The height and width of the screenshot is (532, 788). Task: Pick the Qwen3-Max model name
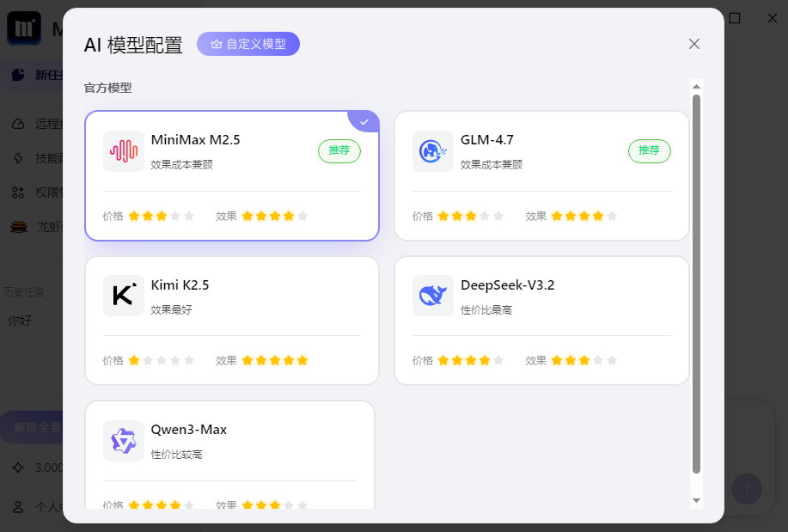coord(189,430)
